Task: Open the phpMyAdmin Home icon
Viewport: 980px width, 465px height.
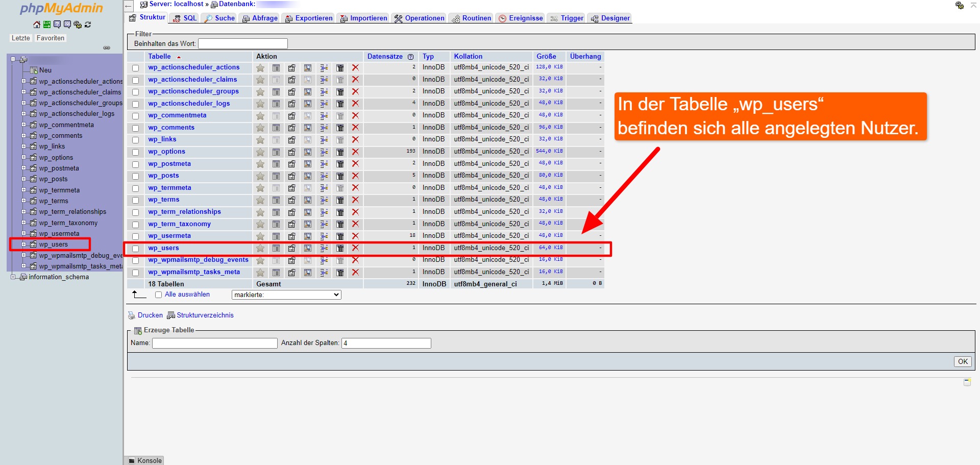Action: (x=37, y=25)
